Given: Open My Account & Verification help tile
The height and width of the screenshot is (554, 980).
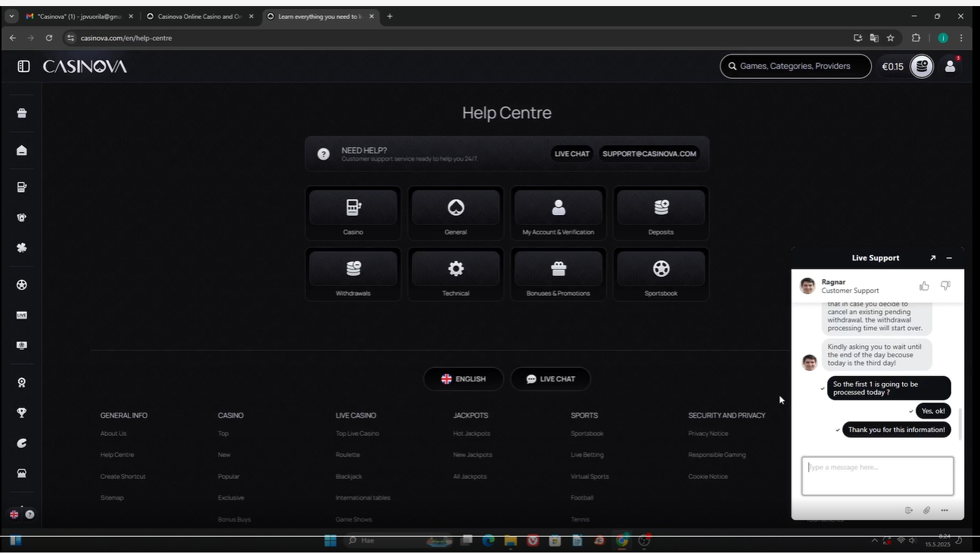Looking at the screenshot, I should point(558,213).
